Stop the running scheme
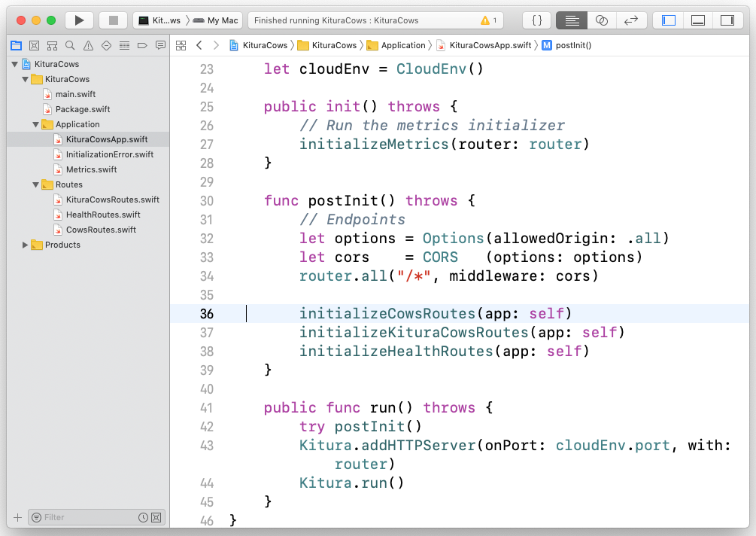The height and width of the screenshot is (536, 756). (114, 20)
